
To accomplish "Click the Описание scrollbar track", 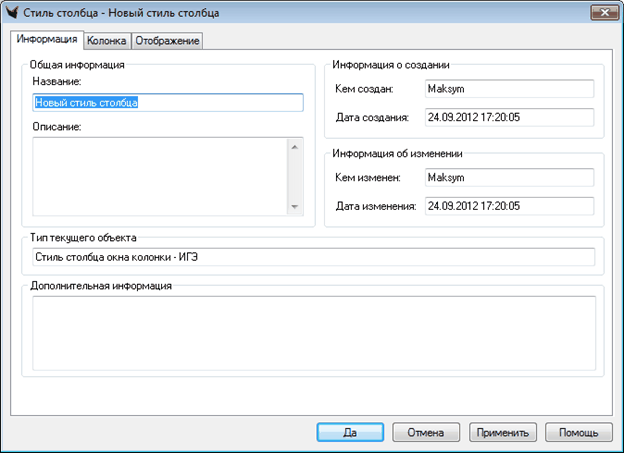I will [x=295, y=177].
